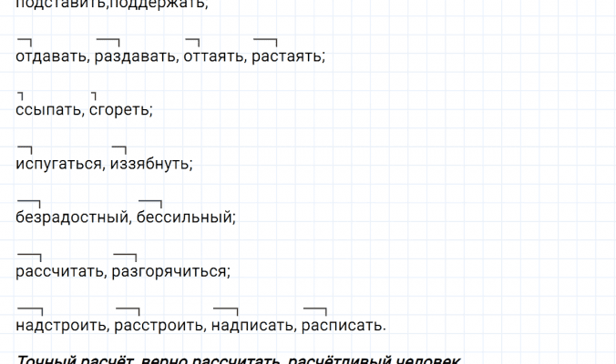Click on the word "испугаться"
This screenshot has height=364, width=616.
[58, 164]
